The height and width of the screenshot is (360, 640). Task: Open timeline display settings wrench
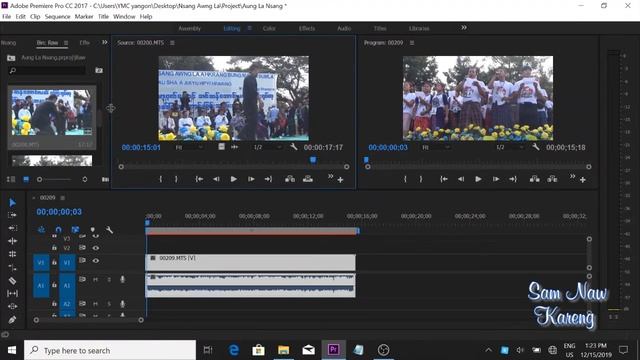(109, 230)
